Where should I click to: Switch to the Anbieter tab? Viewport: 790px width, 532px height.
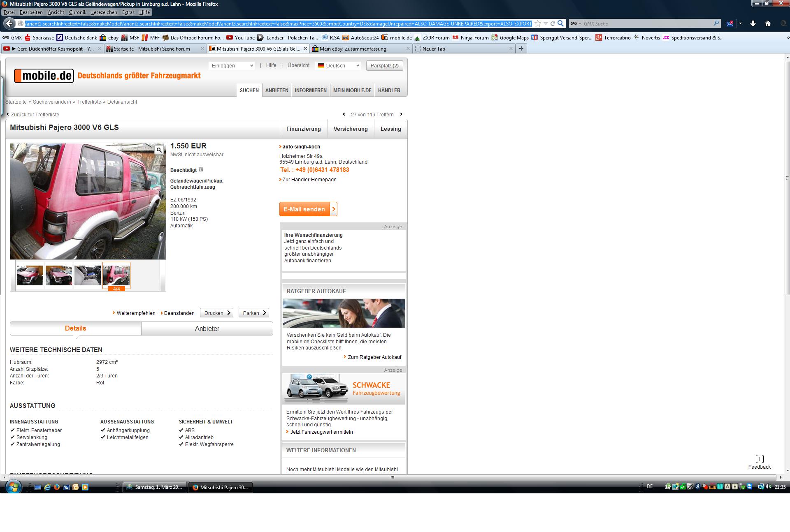point(207,328)
